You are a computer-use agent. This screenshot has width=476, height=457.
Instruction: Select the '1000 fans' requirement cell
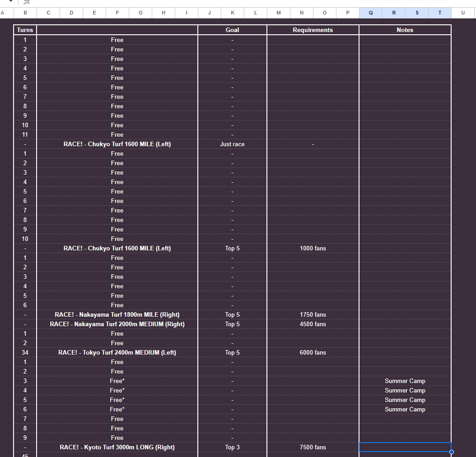pos(313,249)
